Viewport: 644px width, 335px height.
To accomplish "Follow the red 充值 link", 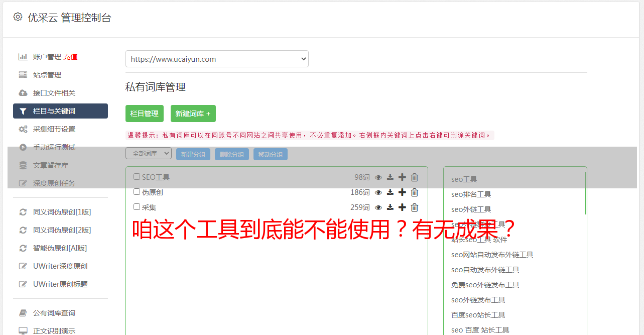I will 70,57.
